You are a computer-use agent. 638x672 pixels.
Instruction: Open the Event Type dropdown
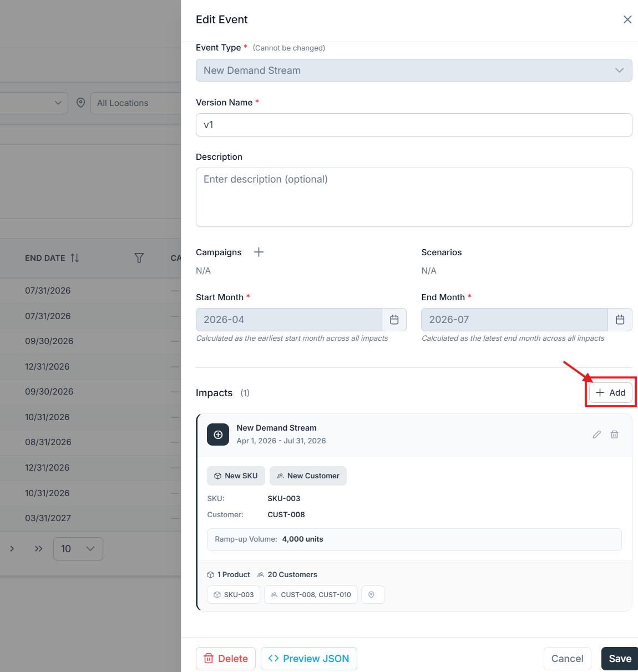click(414, 70)
